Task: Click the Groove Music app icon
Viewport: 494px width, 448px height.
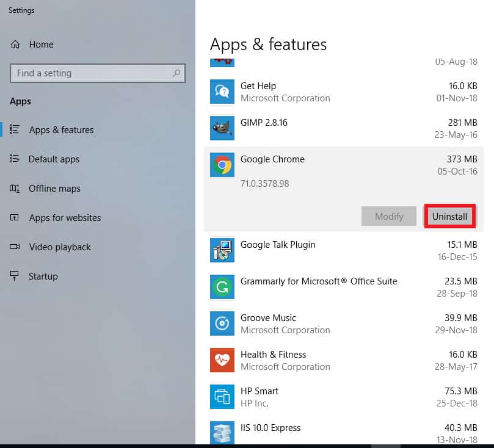Action: point(222,323)
